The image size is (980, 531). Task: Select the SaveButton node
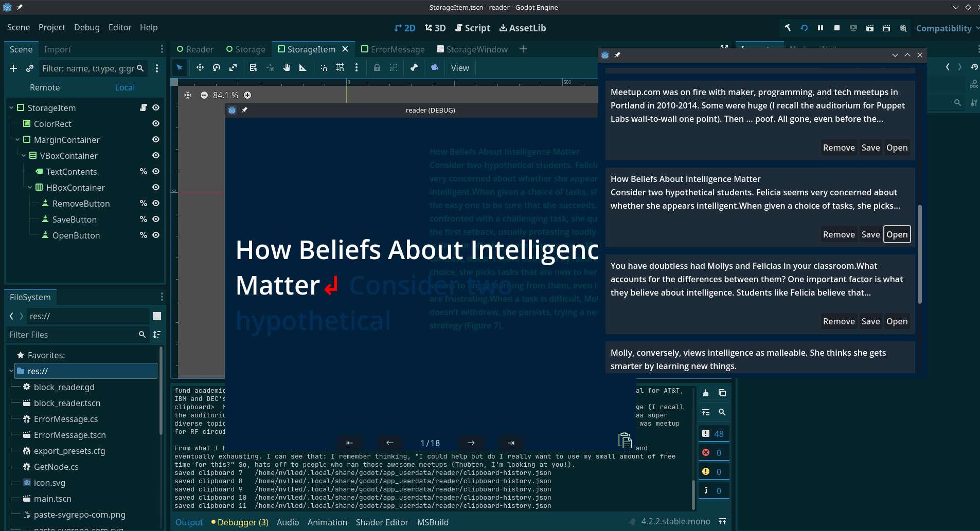(75, 219)
